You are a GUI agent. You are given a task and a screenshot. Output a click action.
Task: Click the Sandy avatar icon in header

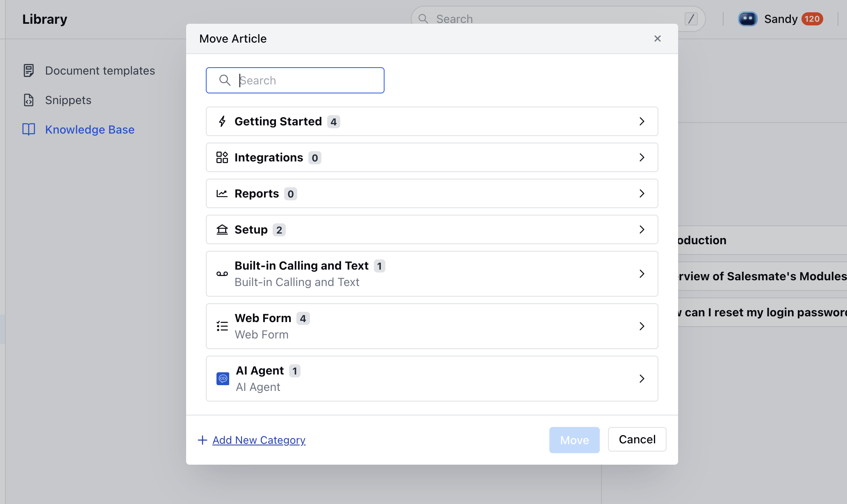click(x=747, y=19)
